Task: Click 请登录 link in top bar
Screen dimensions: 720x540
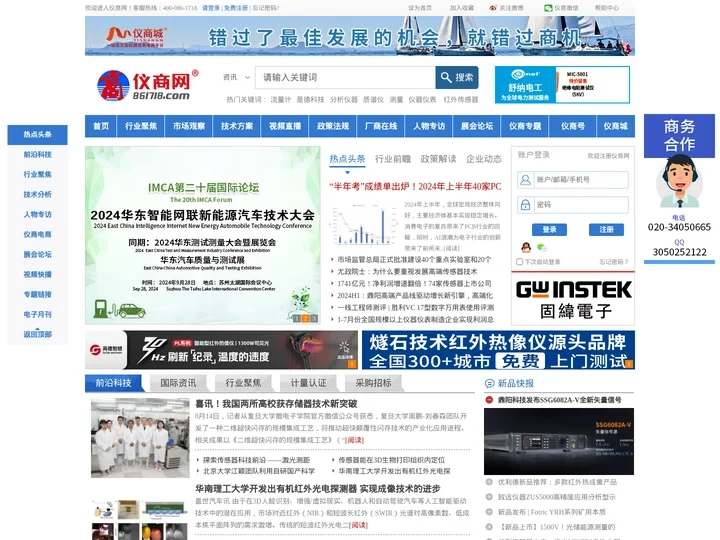Action: tap(211, 8)
